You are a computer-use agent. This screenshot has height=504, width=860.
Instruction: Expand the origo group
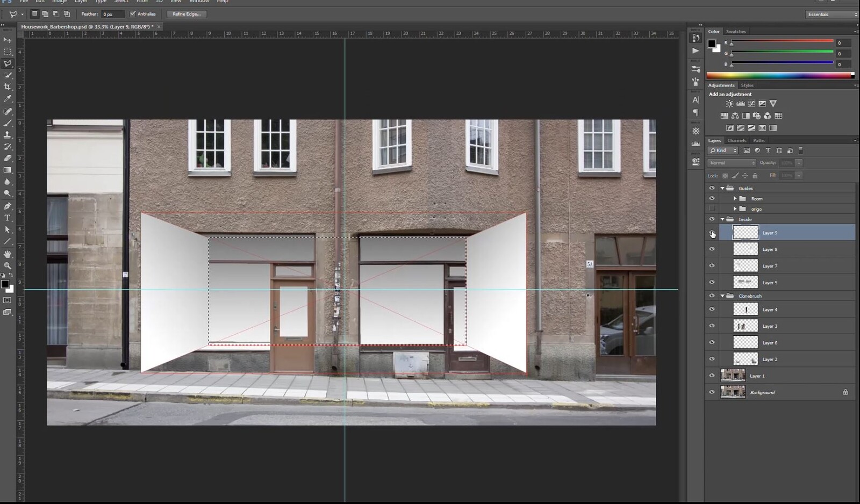point(735,208)
